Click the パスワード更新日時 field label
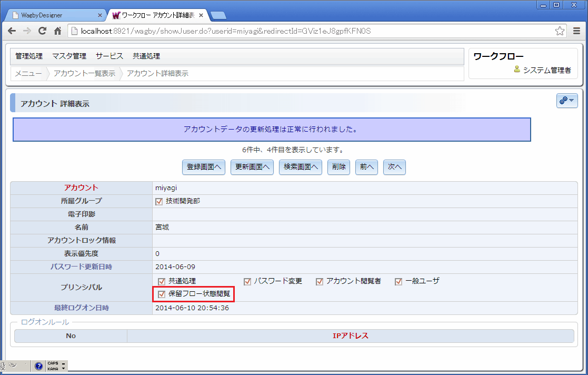Viewport: 588px width, 375px height. [x=81, y=267]
